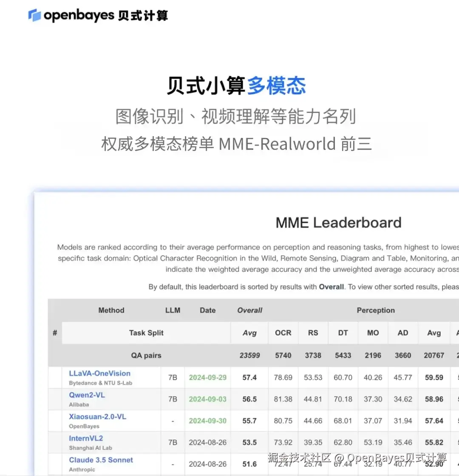The image size is (459, 476).
Task: Click overall score 51.6
Action: pyautogui.click(x=250, y=464)
